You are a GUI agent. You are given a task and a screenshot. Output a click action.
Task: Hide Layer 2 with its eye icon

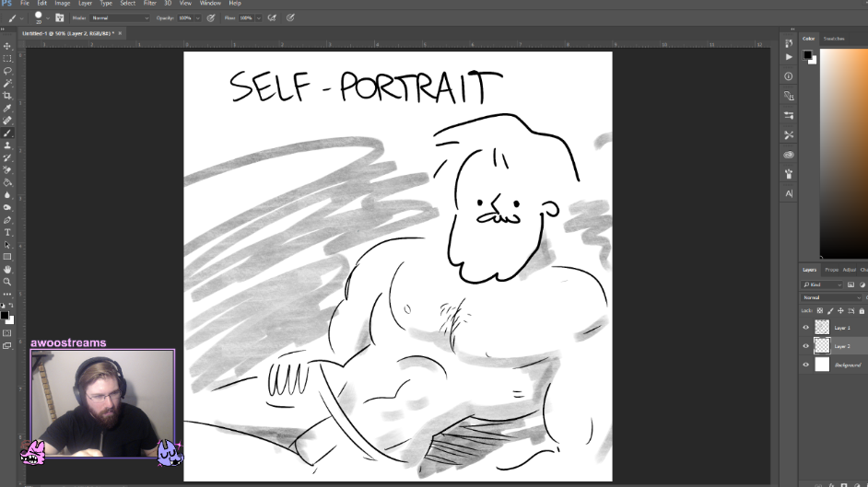806,346
